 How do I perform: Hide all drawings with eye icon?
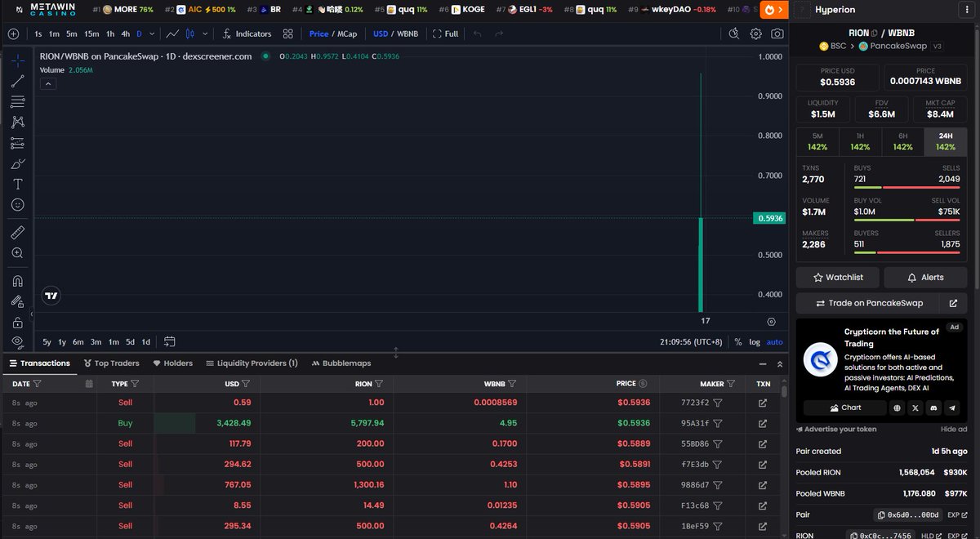pyautogui.click(x=17, y=341)
